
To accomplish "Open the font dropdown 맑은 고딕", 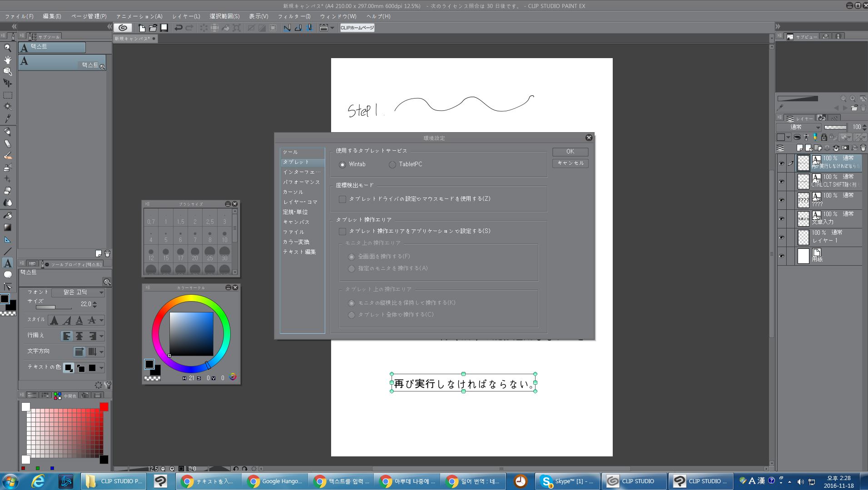I will [78, 292].
